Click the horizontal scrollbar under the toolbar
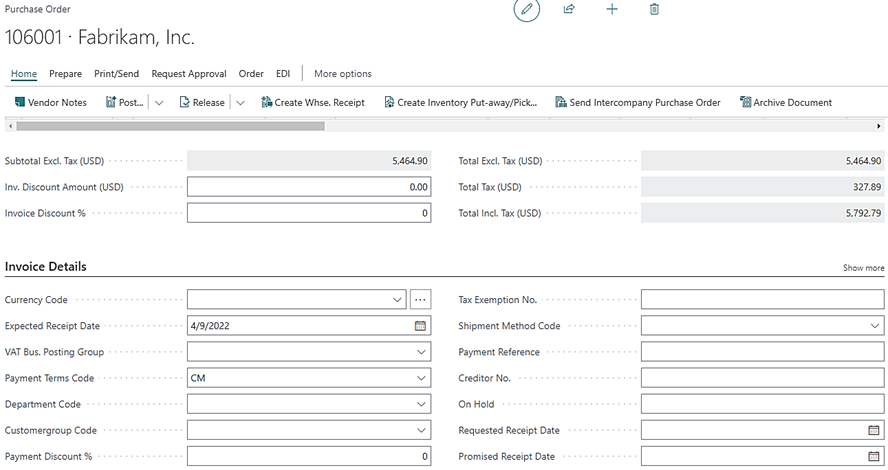 (x=170, y=126)
